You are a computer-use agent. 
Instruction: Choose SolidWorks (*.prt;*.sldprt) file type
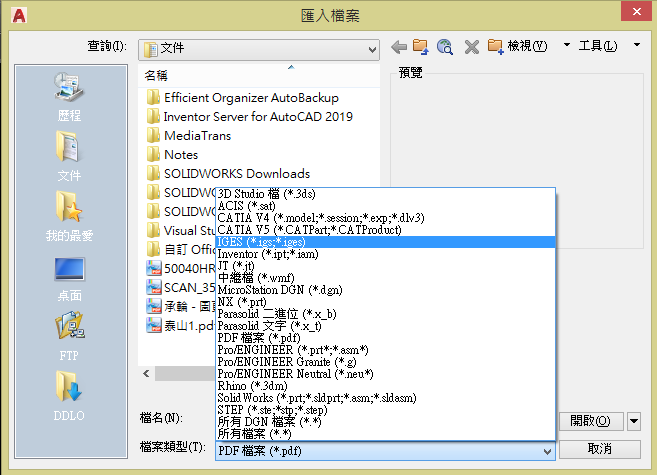tap(385, 398)
